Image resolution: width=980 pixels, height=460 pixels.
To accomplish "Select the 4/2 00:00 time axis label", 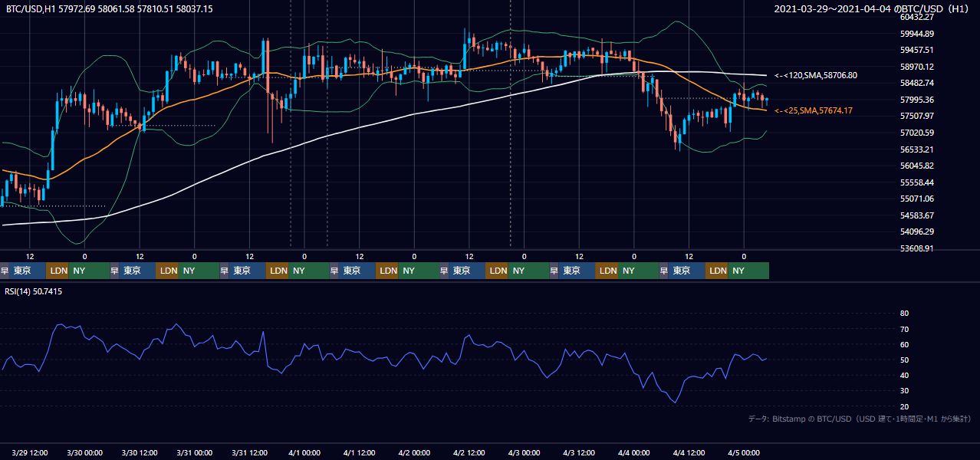I will click(x=415, y=452).
